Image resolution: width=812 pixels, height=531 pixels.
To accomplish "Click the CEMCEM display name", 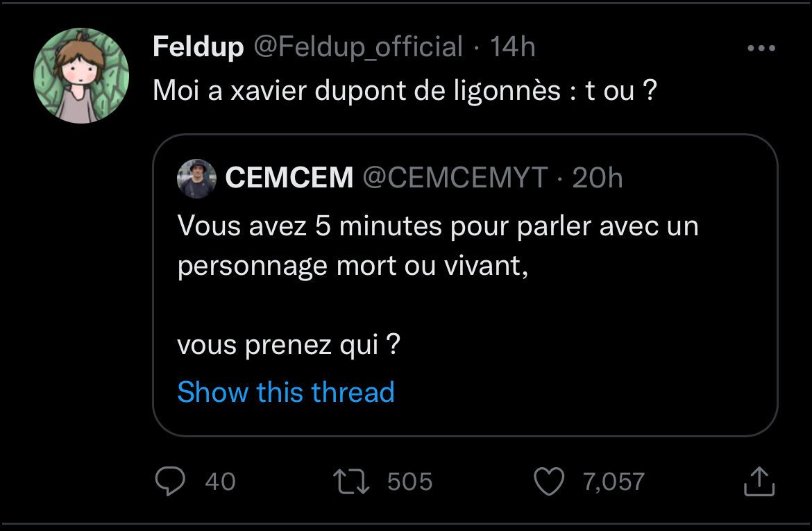I will pyautogui.click(x=289, y=178).
